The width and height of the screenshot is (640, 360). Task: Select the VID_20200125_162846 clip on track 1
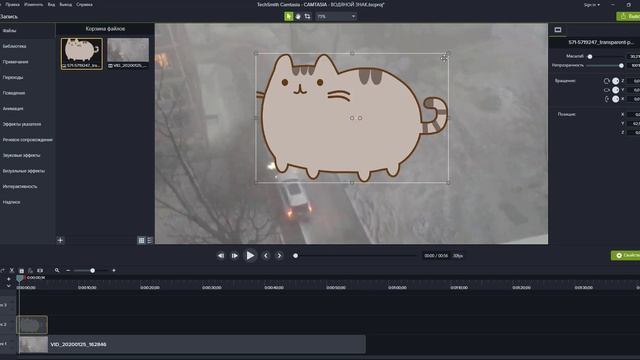click(x=191, y=344)
